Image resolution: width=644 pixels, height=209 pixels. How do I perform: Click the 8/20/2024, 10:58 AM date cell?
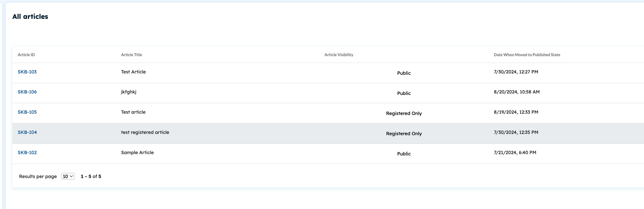517,92
